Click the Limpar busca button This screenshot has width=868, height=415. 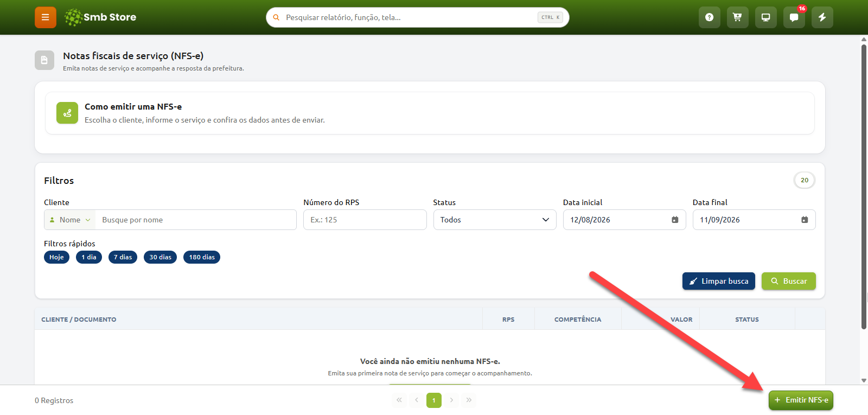pos(719,281)
